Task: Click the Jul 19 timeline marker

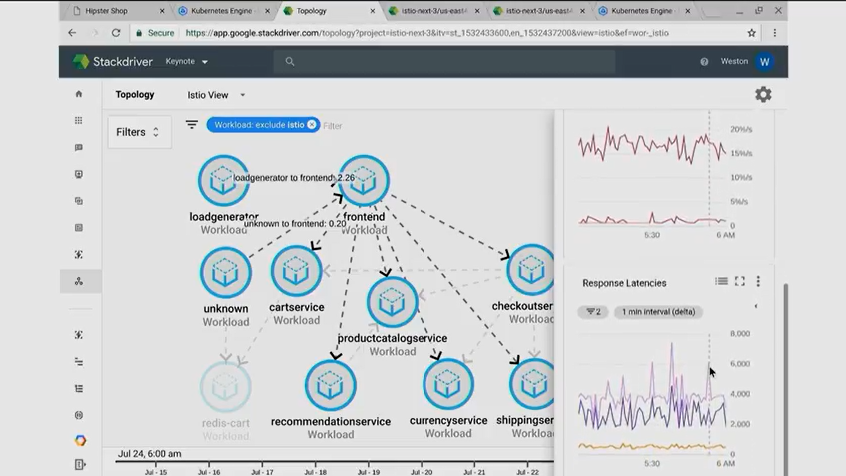Action: (x=369, y=472)
